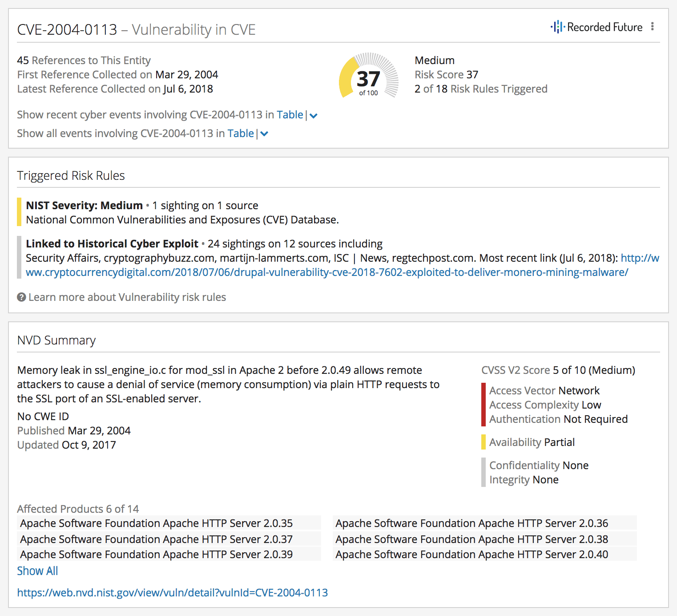Click Integrity None entry
This screenshot has height=616, width=677.
point(524,479)
